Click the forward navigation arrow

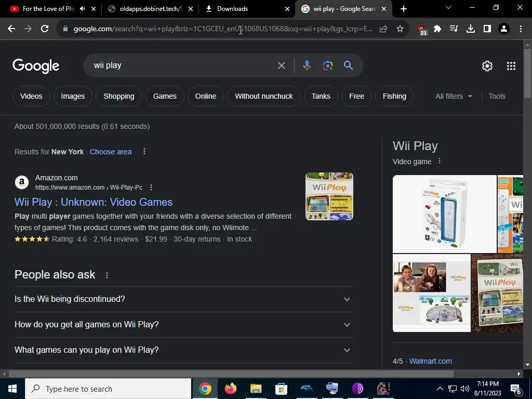28,29
